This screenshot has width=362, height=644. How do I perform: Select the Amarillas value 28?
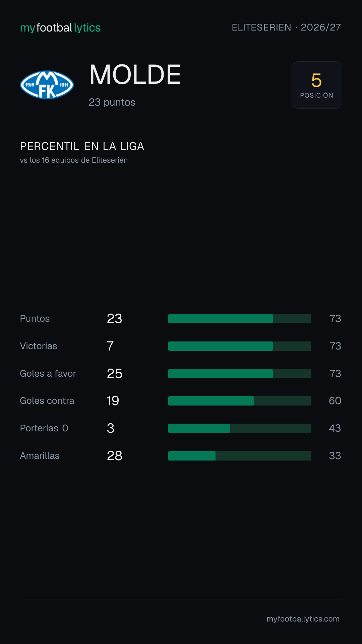pyautogui.click(x=115, y=456)
